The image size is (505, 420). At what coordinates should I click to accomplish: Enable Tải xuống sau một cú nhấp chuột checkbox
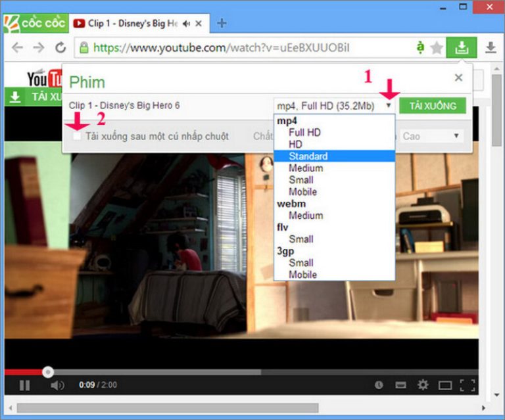tap(77, 136)
